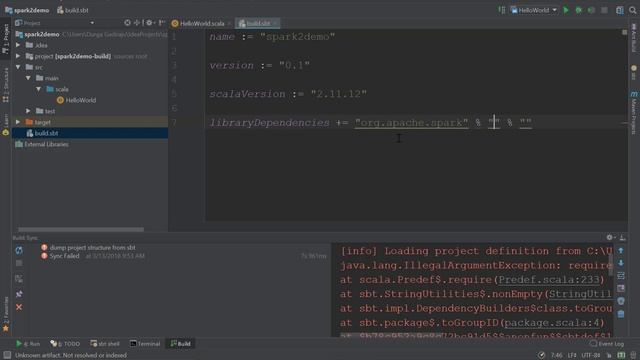Start debugging with the Debug icon
The width and height of the screenshot is (640, 360).
coord(578,10)
